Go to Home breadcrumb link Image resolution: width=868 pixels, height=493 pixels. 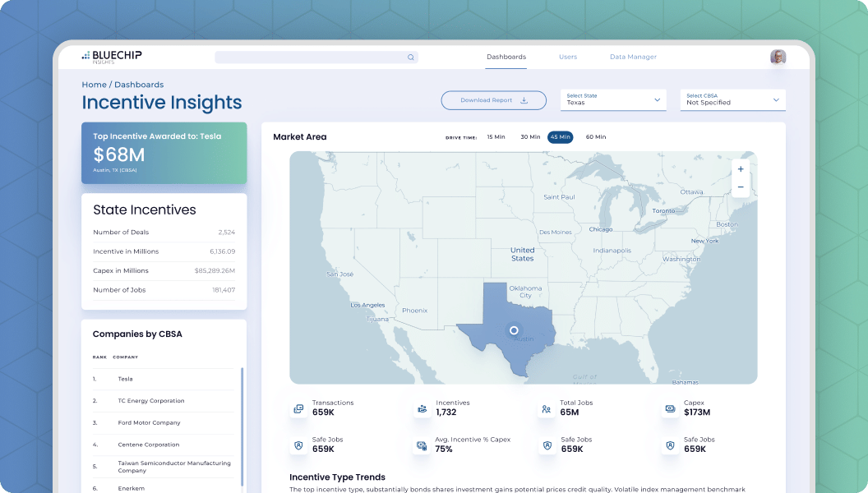94,85
